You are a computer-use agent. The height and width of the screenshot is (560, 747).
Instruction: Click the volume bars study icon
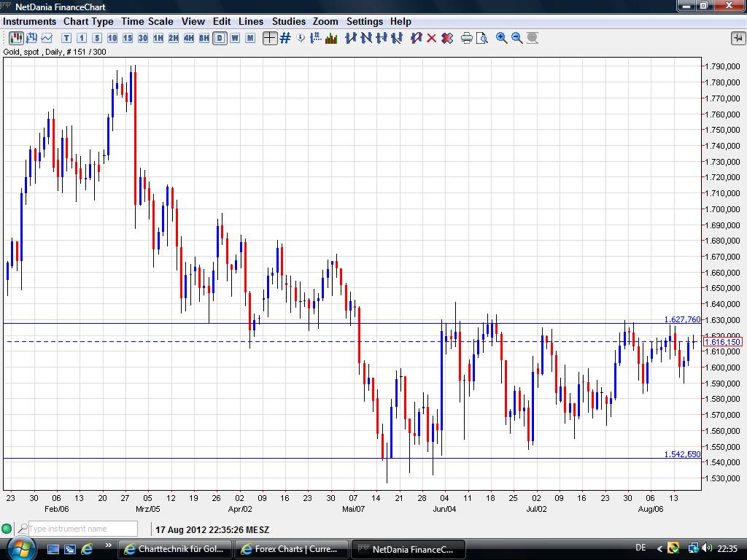(x=331, y=38)
